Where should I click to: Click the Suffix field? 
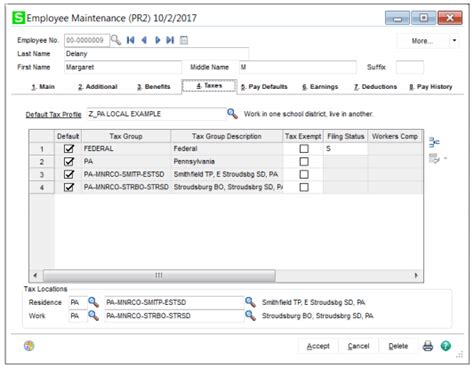click(410, 67)
